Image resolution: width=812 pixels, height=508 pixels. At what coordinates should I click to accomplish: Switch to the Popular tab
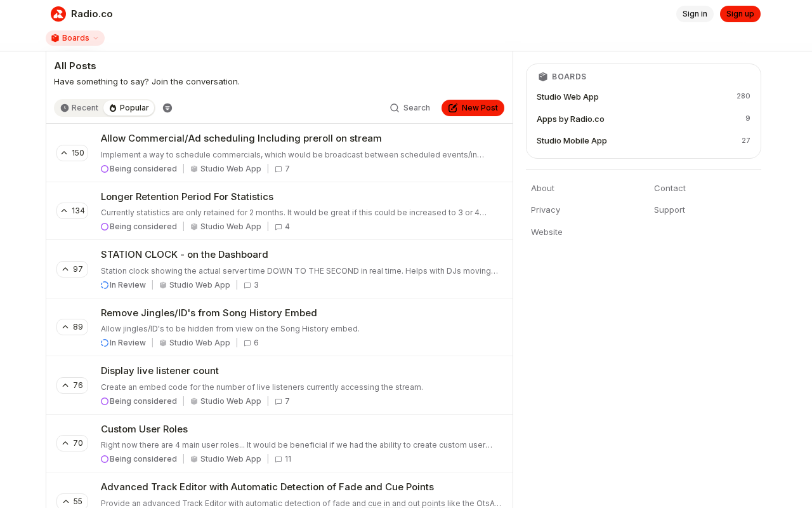[x=129, y=108]
